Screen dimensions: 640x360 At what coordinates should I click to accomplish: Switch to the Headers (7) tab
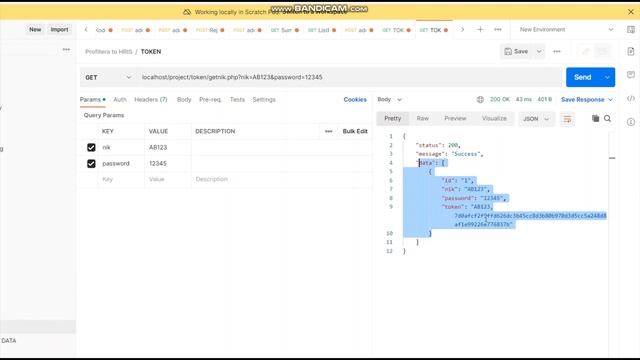coord(151,100)
